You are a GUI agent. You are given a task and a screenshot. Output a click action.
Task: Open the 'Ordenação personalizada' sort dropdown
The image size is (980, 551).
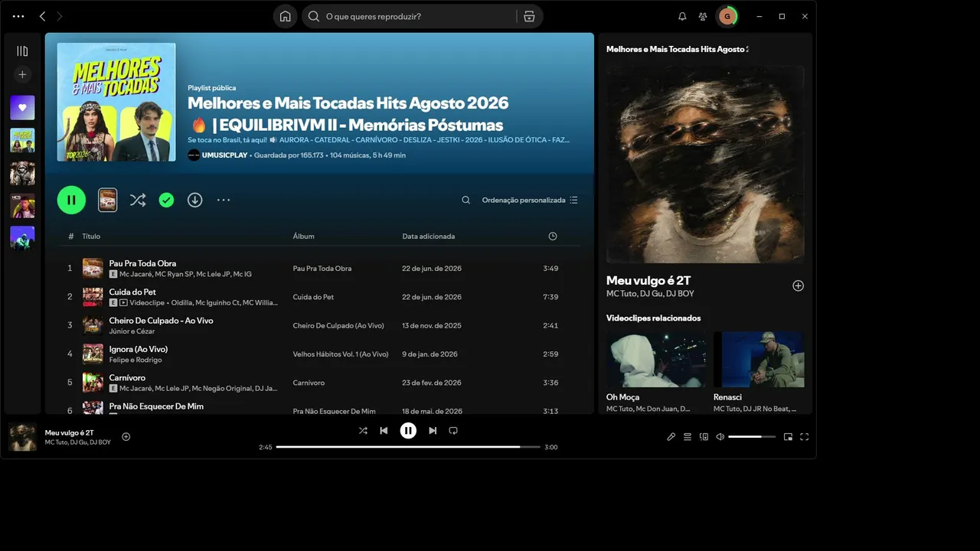(530, 201)
